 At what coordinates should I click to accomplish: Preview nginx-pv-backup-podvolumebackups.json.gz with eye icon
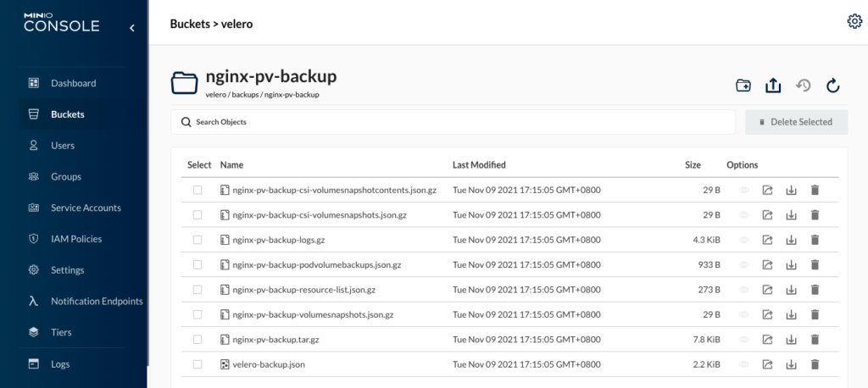click(x=744, y=265)
